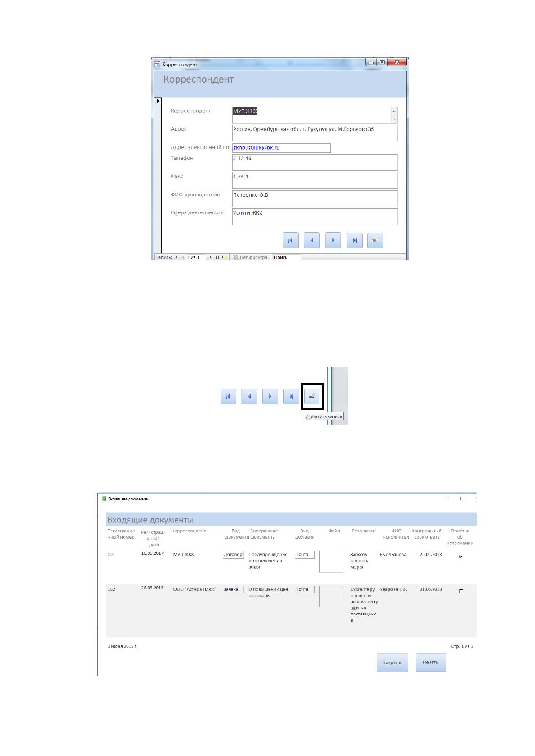This screenshot has width=535, height=756.
Task: Go to first record in Корреспондент form
Action: tap(290, 240)
